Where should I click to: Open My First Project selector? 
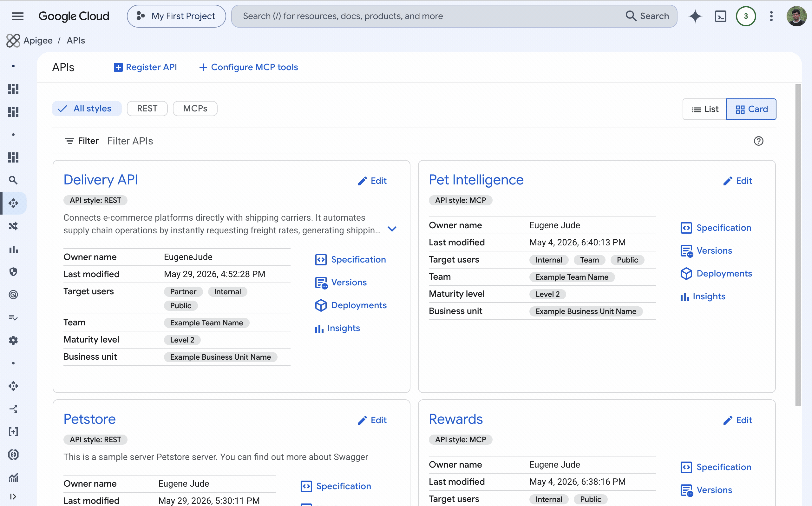point(176,16)
